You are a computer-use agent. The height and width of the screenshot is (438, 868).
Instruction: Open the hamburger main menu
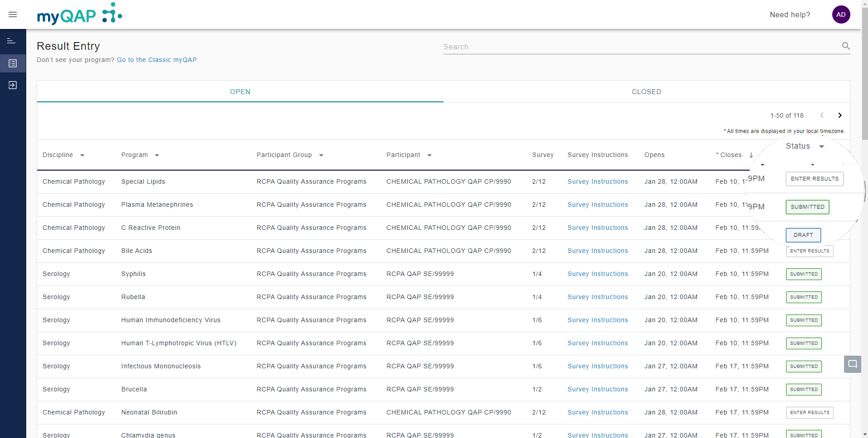tap(13, 14)
